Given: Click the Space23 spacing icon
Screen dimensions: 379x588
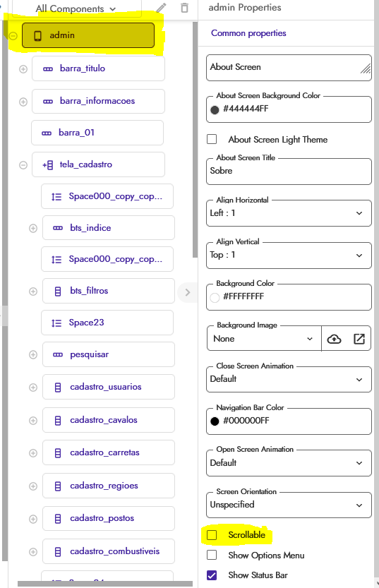Looking at the screenshot, I should click(56, 323).
